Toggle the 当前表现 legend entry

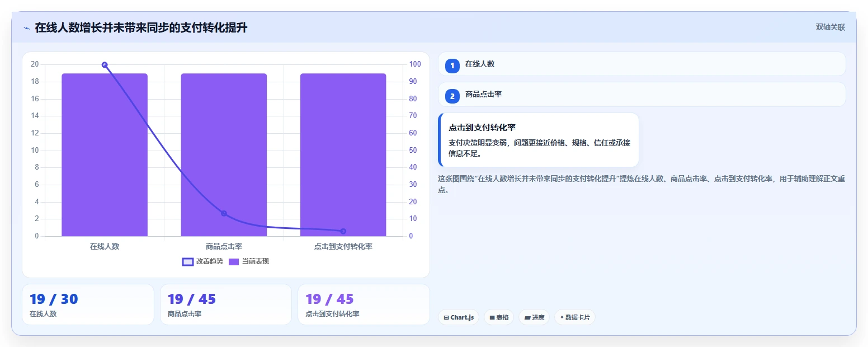point(249,261)
